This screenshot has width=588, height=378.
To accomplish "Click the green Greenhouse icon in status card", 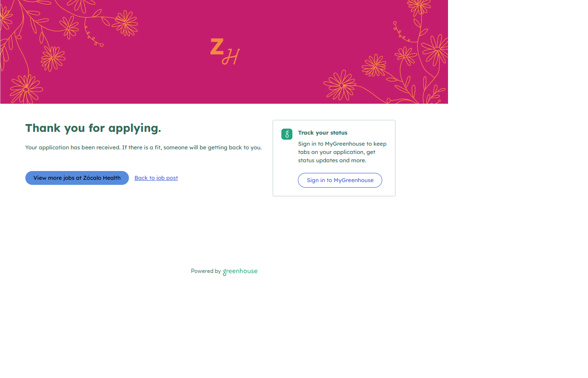I will (x=286, y=134).
